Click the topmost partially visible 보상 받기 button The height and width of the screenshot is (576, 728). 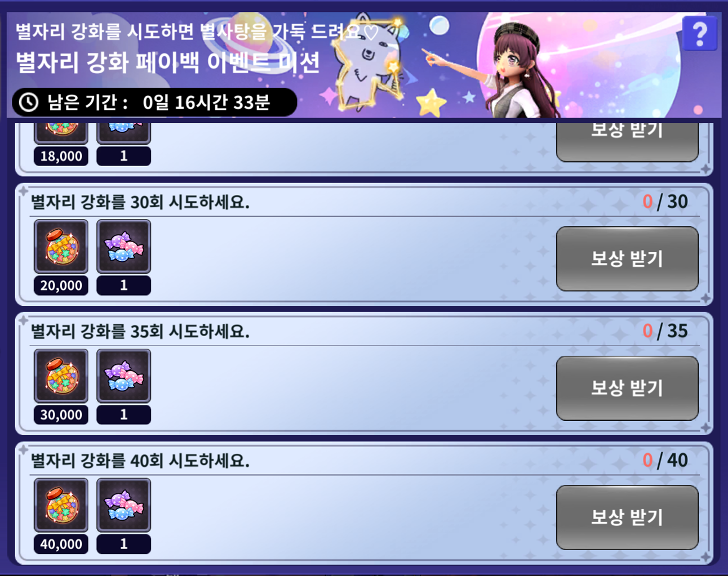(x=627, y=141)
